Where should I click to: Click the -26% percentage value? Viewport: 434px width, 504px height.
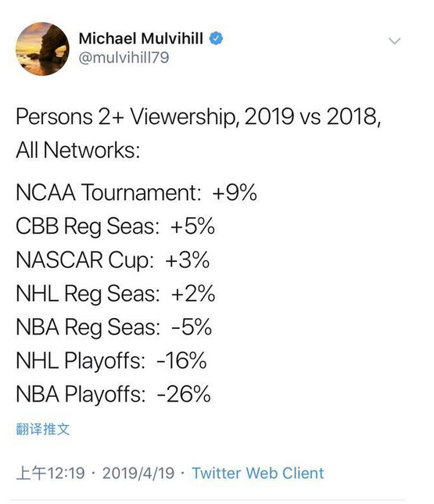[184, 394]
